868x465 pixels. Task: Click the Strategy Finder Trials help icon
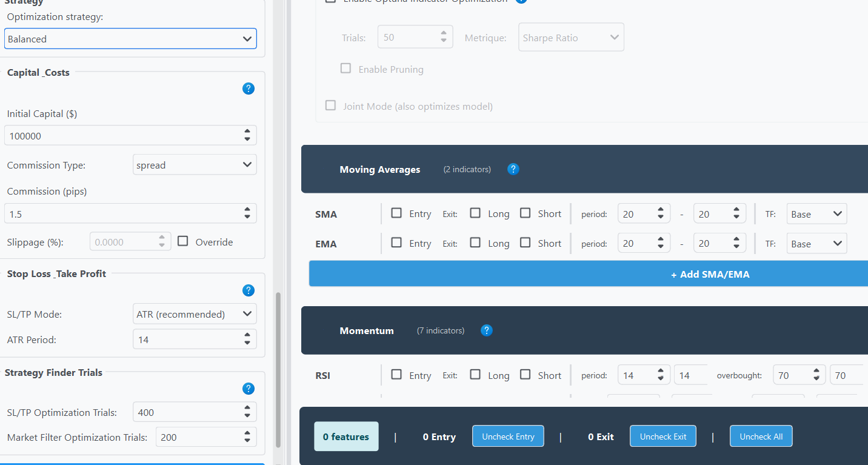(248, 389)
